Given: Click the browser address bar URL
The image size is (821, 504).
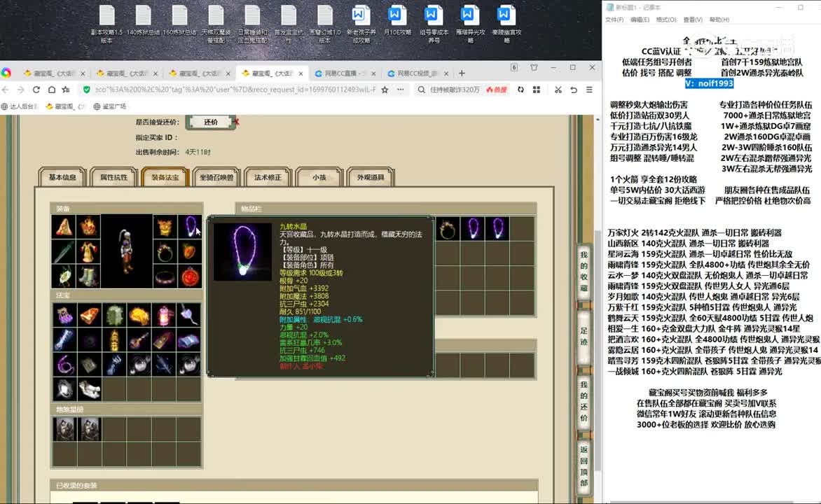Looking at the screenshot, I should 235,90.
